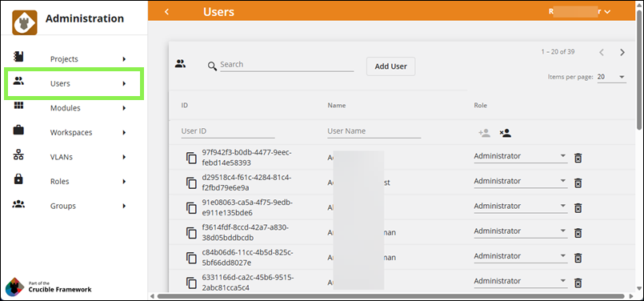Screen dimensions: 644x301
Task: Click the add-user-to-role icon in filter row
Action: click(485, 133)
